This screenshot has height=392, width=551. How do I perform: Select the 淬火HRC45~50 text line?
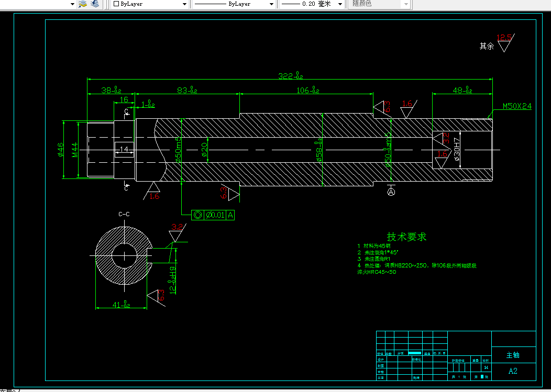pos(377,272)
